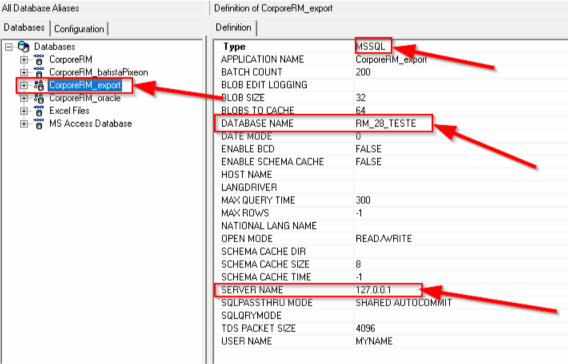
Task: Expand the CorporeRM alias node
Action: (24, 59)
